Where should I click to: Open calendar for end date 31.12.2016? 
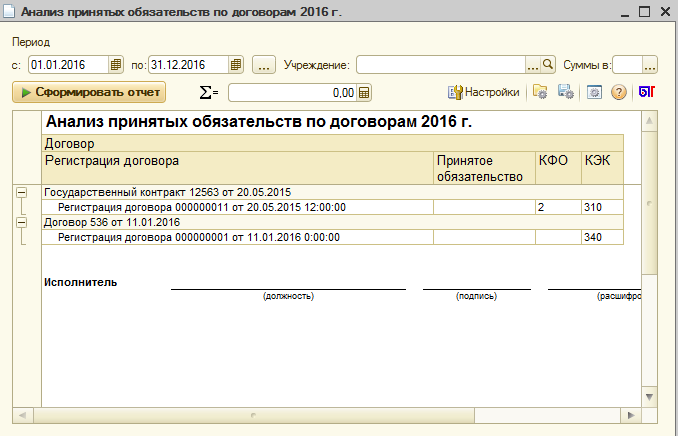pos(236,65)
